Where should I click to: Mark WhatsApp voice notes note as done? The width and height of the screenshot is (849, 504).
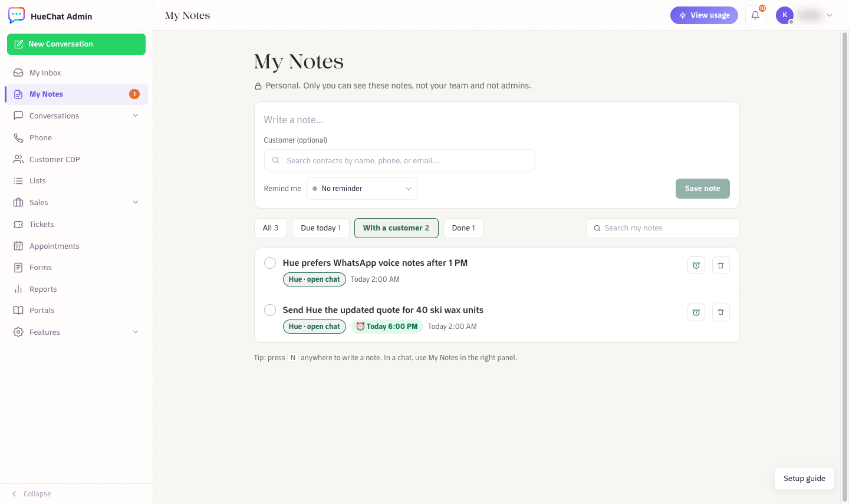tap(270, 263)
